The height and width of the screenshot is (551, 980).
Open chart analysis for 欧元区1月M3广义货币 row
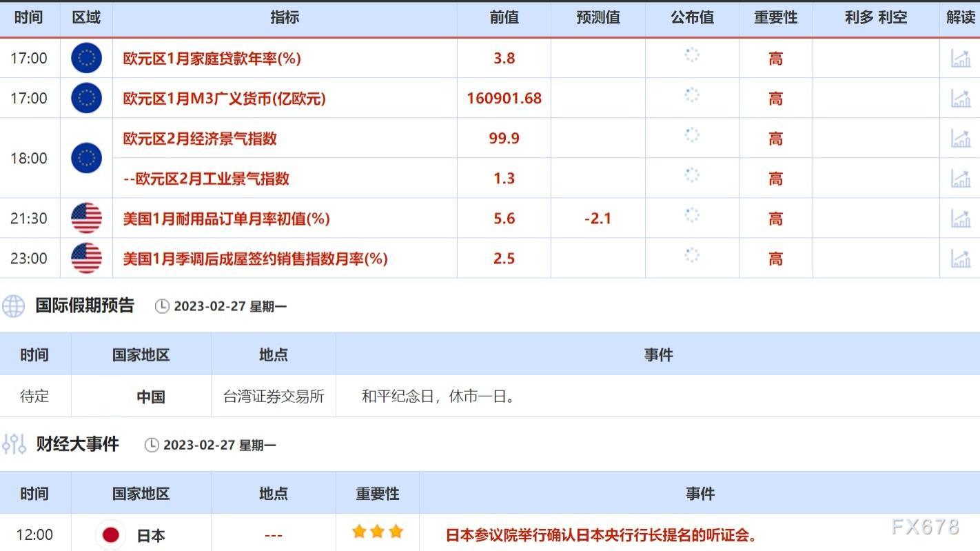pos(960,99)
